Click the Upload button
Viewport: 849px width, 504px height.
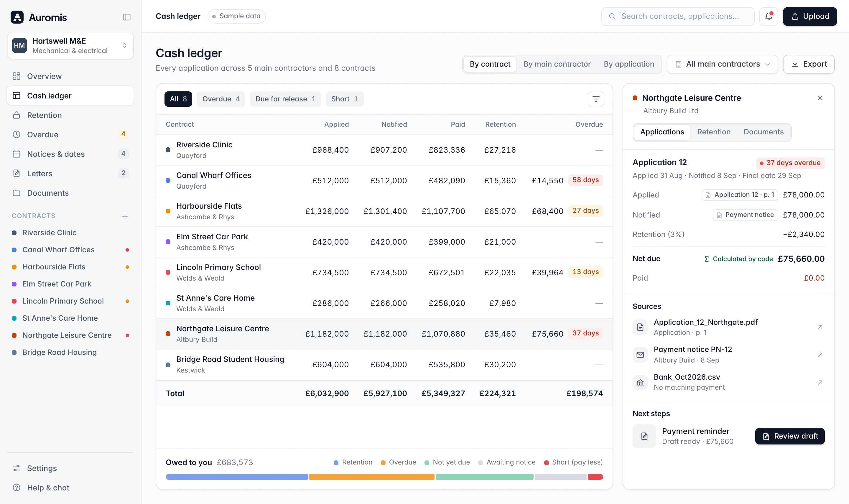tap(809, 16)
